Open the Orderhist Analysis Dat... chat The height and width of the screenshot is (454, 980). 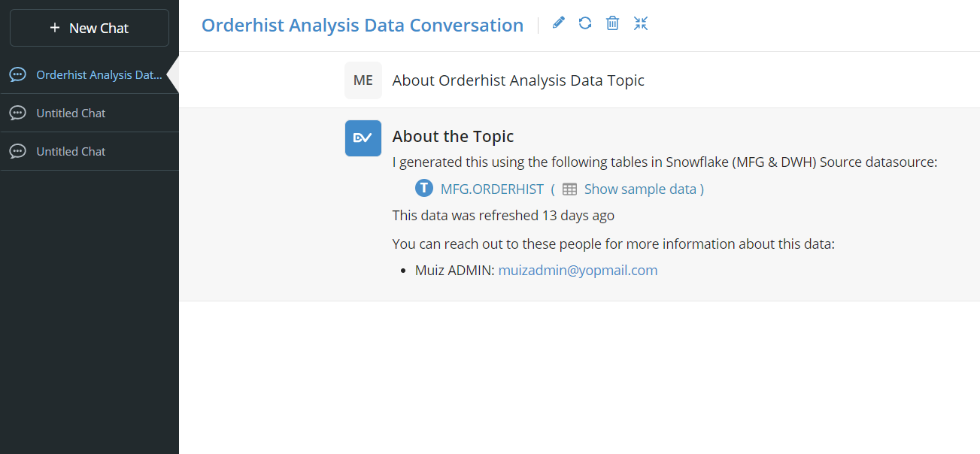(90, 75)
